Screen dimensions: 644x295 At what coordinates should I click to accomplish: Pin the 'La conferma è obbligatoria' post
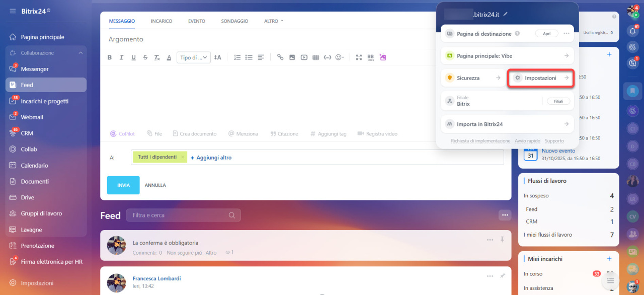502,240
